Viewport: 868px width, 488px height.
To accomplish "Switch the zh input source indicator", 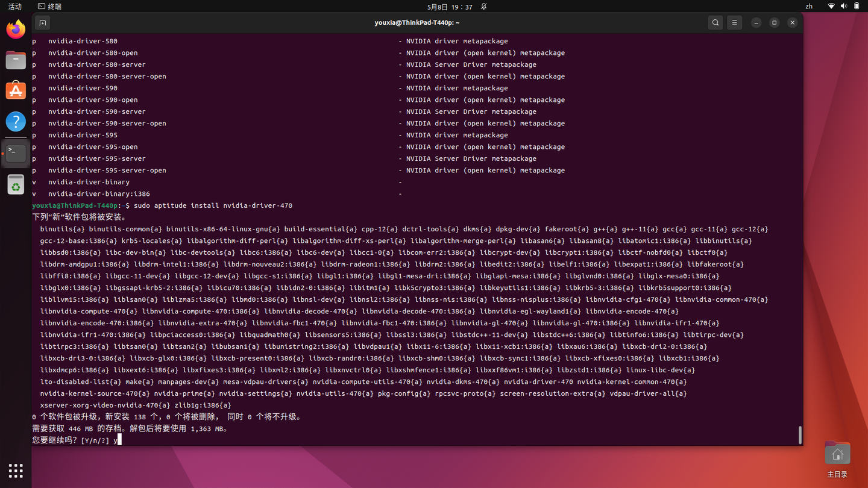I will pyautogui.click(x=809, y=7).
